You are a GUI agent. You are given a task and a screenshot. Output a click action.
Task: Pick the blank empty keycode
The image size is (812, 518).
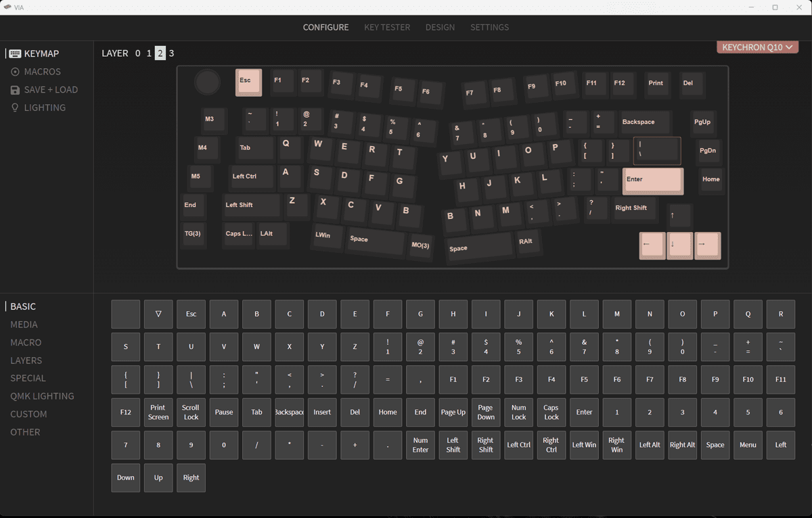click(126, 314)
